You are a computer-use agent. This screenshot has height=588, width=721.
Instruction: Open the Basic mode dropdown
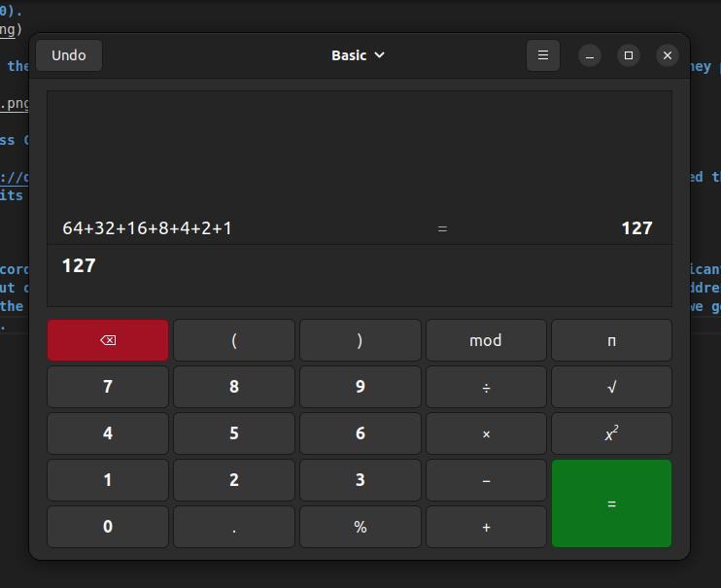point(358,55)
